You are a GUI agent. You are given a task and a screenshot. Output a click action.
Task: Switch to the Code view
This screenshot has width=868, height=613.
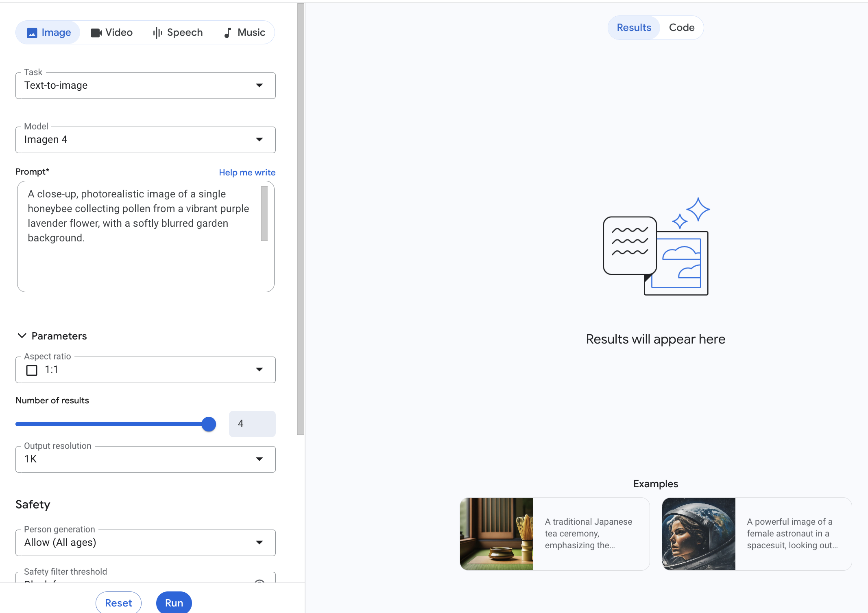pyautogui.click(x=681, y=27)
